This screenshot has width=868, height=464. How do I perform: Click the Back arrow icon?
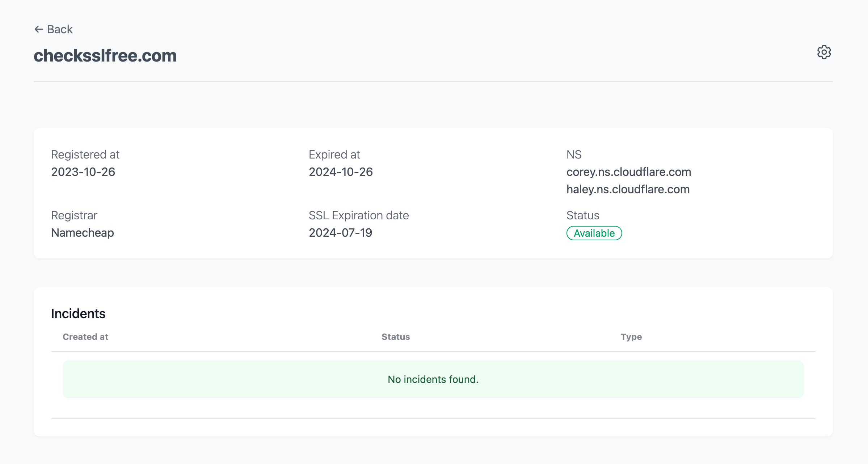tap(39, 29)
